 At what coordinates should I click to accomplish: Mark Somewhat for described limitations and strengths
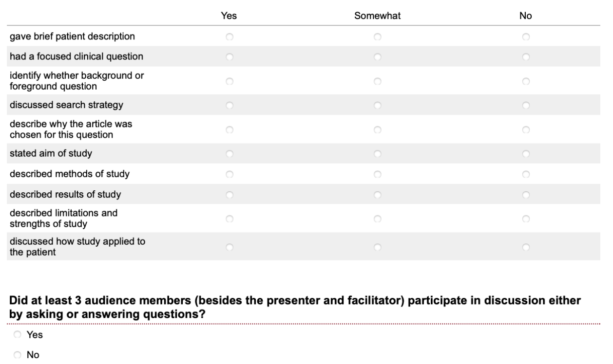377,219
